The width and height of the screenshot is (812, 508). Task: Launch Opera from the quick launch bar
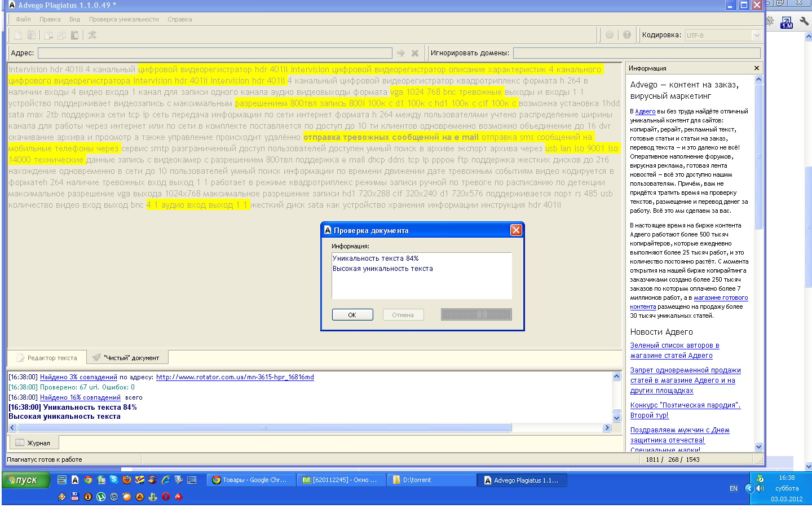click(x=166, y=497)
